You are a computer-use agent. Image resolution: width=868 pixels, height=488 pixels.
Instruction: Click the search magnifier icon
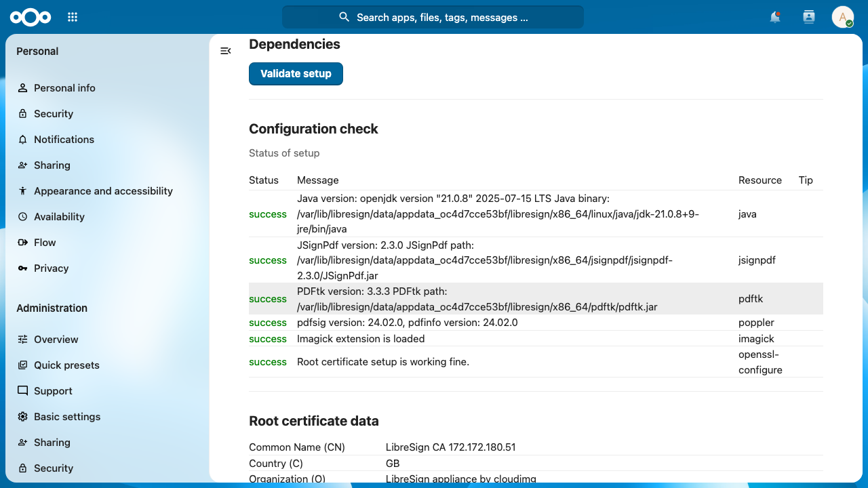(344, 18)
